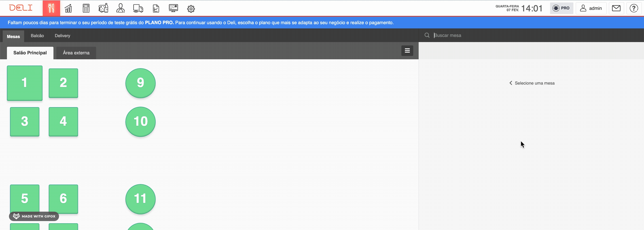Open the hamburger list view menu

[407, 51]
